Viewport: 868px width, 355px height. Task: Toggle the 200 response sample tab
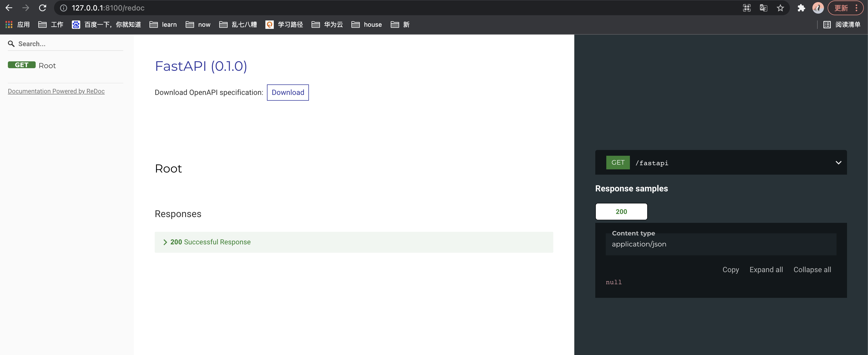pyautogui.click(x=621, y=211)
